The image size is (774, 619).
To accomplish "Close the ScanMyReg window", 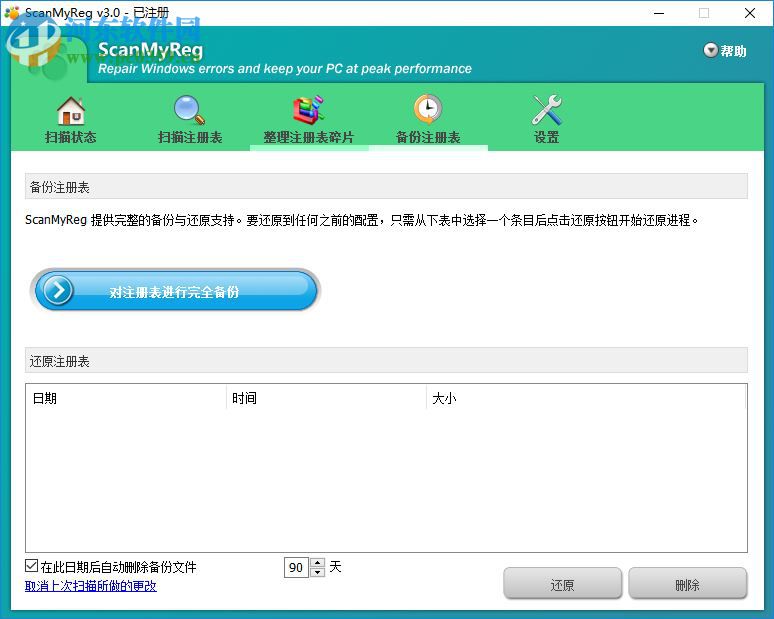I will 750,13.
